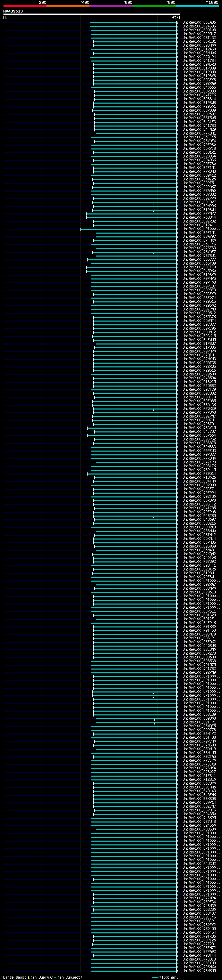Open hit UniRef100_Q6VAF4
Image resolution: width=222 pixels, height=980 pixels.
(x=199, y=141)
